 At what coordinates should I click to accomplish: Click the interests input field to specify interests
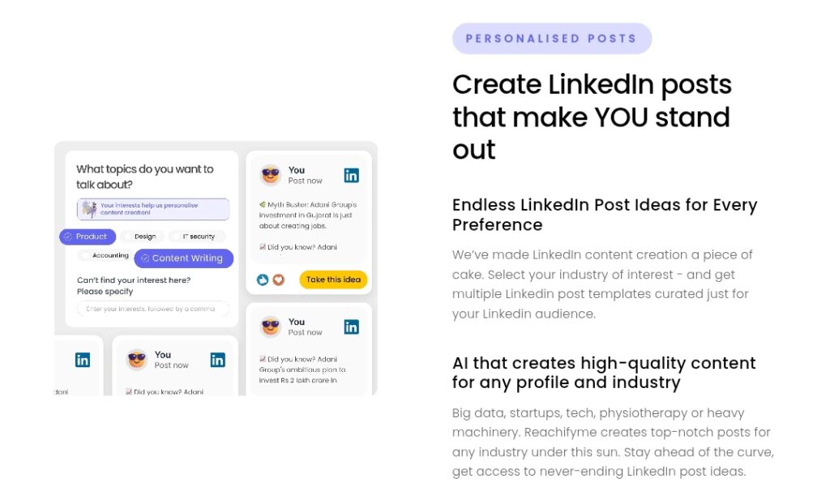152,309
